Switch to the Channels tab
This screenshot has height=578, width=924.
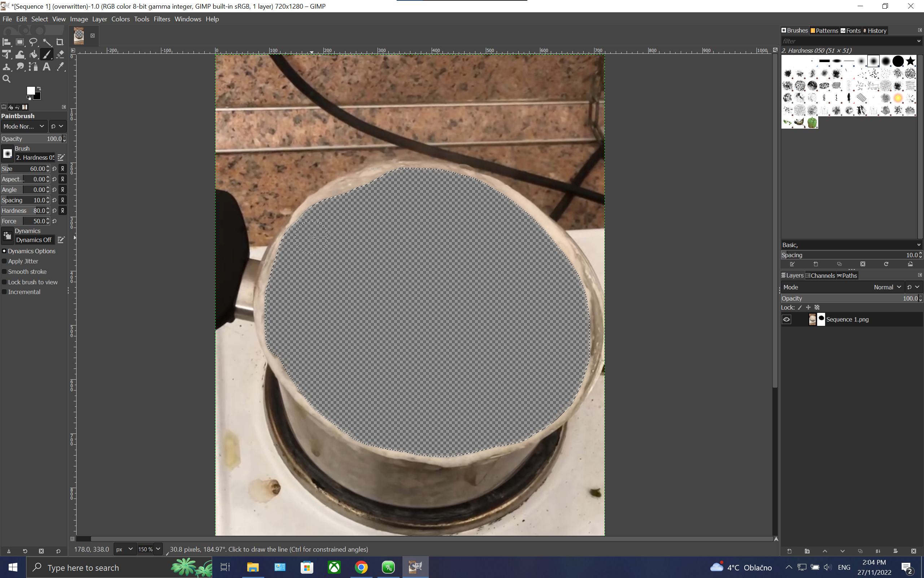tap(820, 276)
